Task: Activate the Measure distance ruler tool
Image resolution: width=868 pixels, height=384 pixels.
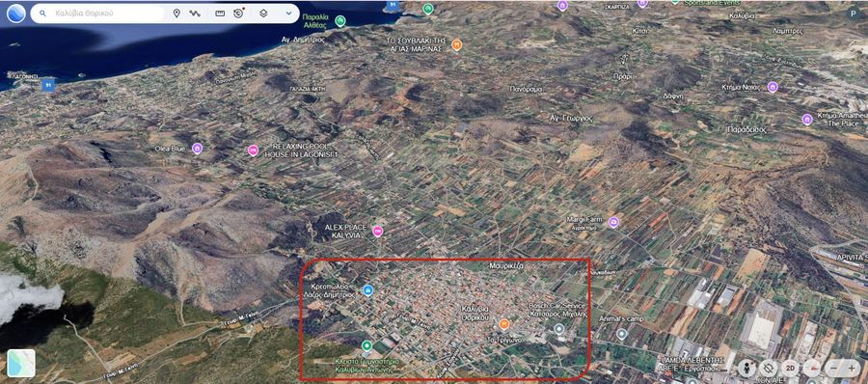Action: pyautogui.click(x=220, y=14)
